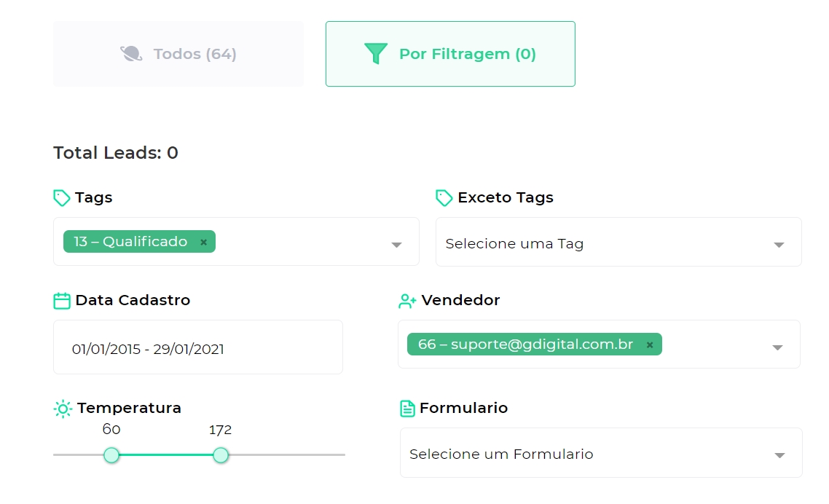Viewport: 829px width, 504px height.
Task: Open the Selecione um Formulario dropdown
Action: coord(601,453)
